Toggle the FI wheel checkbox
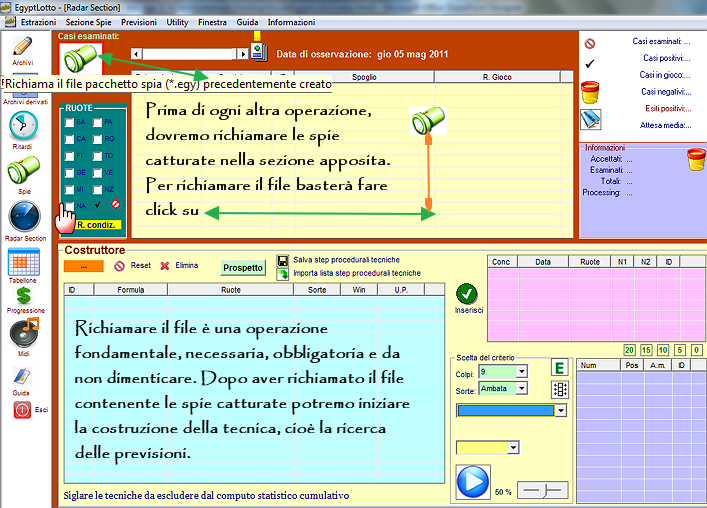This screenshot has height=508, width=707. pyautogui.click(x=69, y=156)
